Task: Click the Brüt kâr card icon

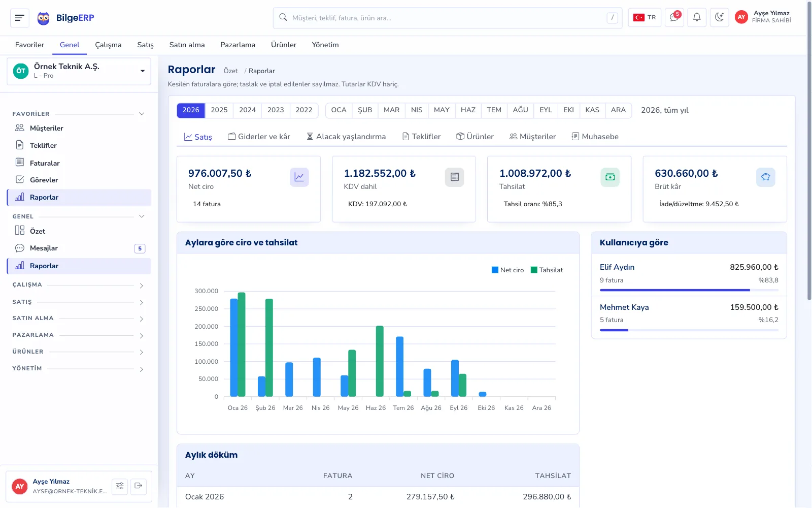Action: click(766, 177)
